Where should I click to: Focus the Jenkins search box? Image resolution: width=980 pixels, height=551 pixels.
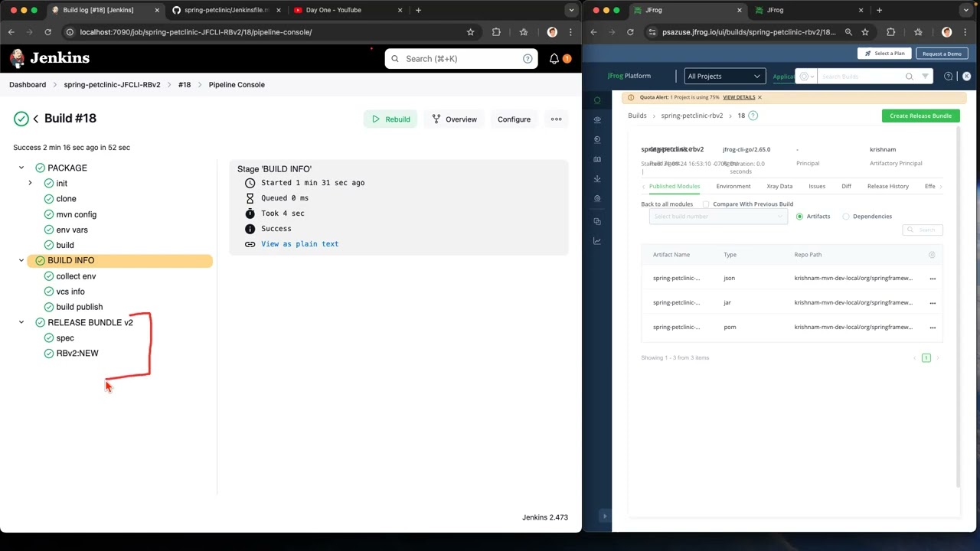pyautogui.click(x=461, y=59)
